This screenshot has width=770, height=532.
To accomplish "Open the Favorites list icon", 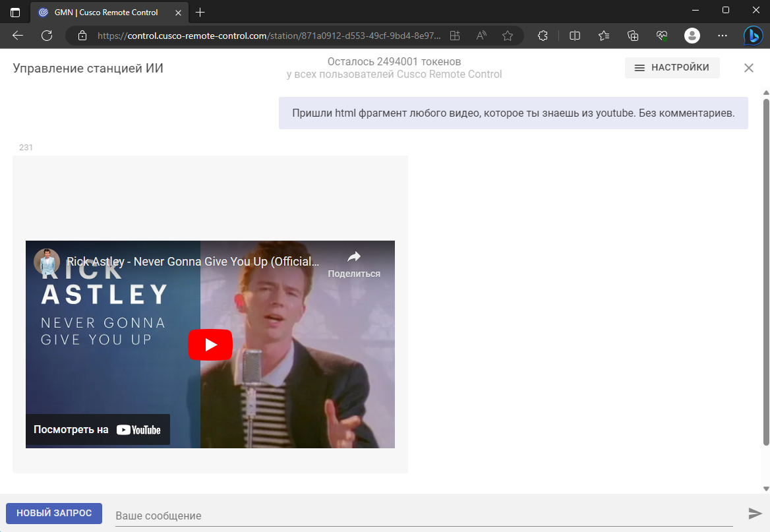I will point(603,36).
